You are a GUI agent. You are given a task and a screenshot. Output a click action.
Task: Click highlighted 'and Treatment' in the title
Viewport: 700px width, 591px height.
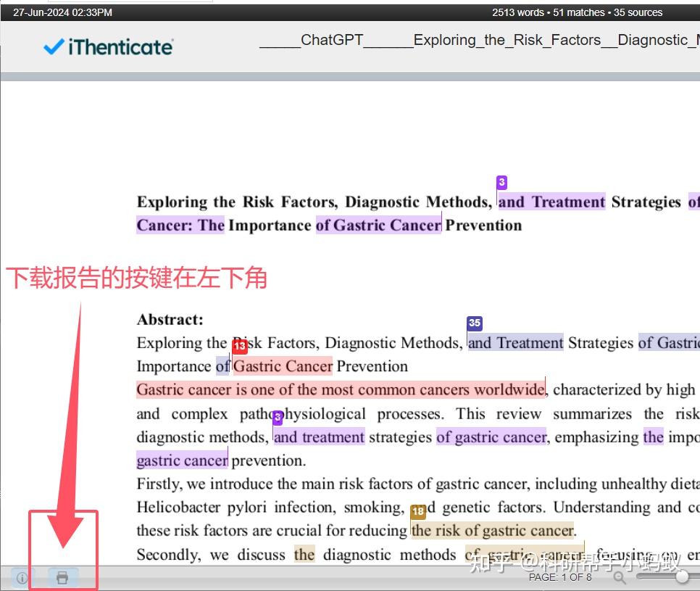click(551, 202)
